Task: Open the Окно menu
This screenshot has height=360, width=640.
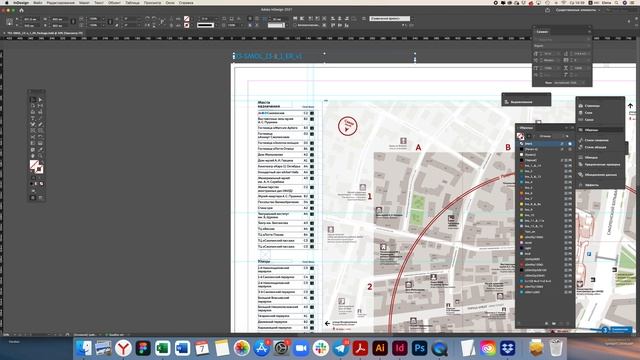Action: [x=170, y=2]
